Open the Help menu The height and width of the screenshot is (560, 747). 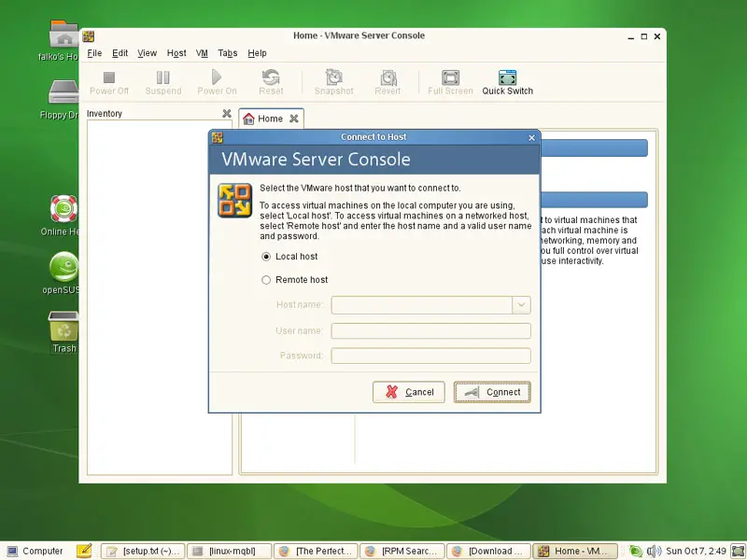pyautogui.click(x=258, y=53)
